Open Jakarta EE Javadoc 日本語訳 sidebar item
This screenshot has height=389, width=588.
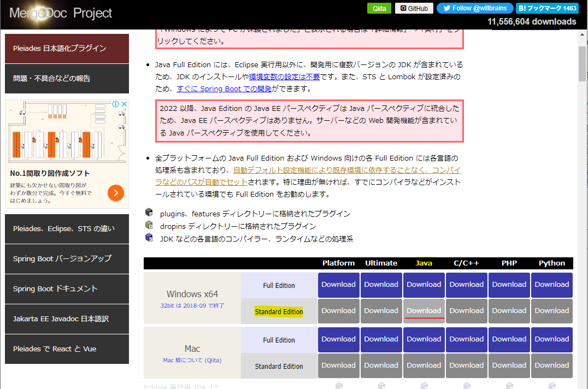(67, 319)
